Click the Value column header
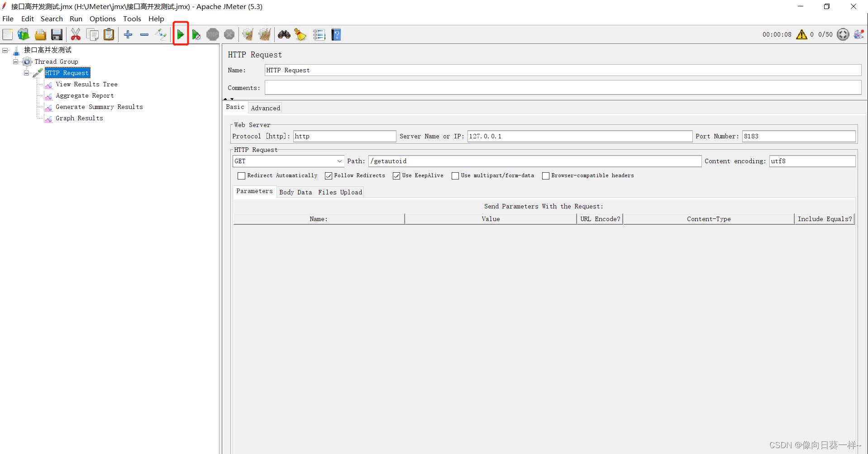The width and height of the screenshot is (868, 454). tap(491, 219)
